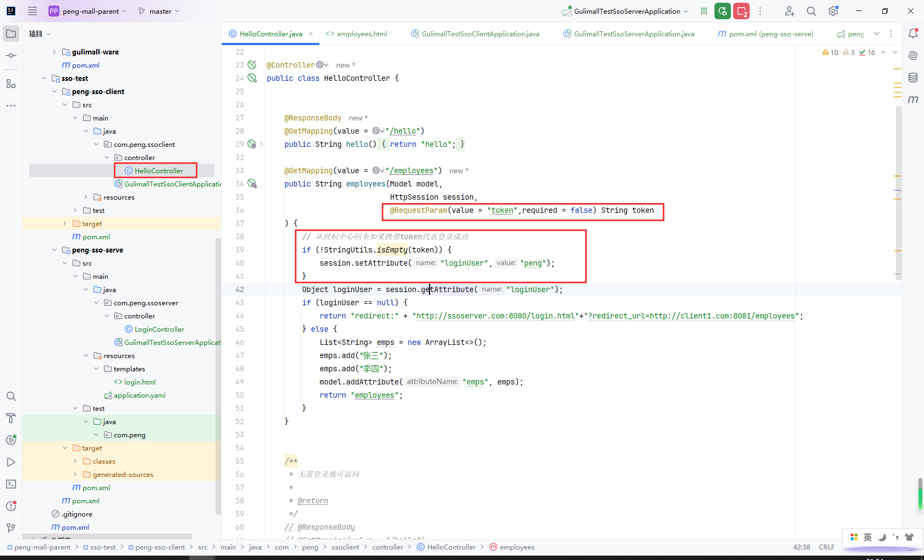Select .gitignore file in tree

72,514
